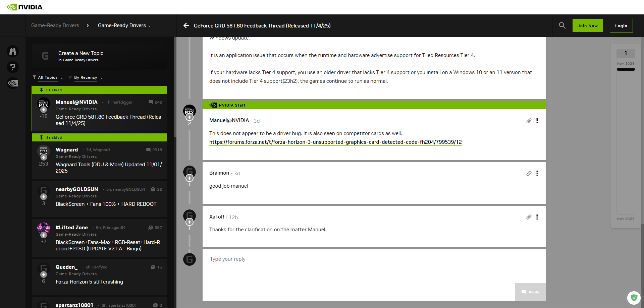The image size is (644, 308).
Task: Open the search magnifier icon
Action: coord(562,25)
